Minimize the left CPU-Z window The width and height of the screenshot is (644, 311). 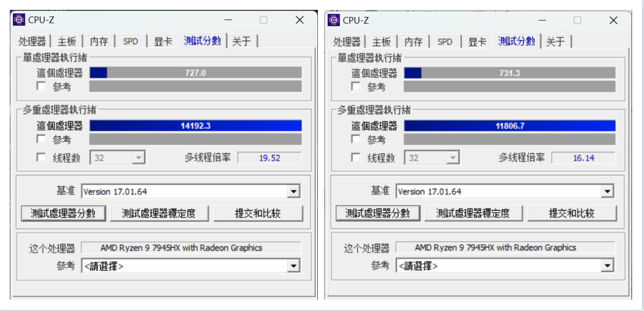pos(227,20)
